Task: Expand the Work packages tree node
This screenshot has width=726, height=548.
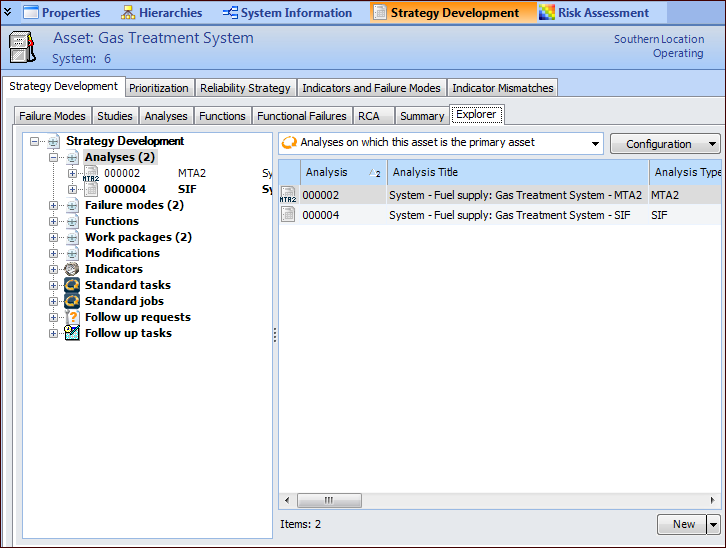Action: (53, 237)
